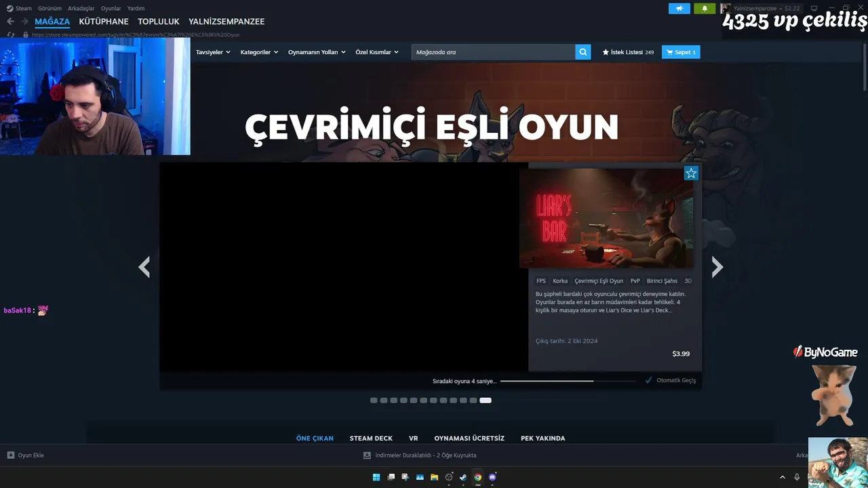Select the fourth carousel page dot
Image resolution: width=868 pixels, height=488 pixels.
pyautogui.click(x=403, y=401)
